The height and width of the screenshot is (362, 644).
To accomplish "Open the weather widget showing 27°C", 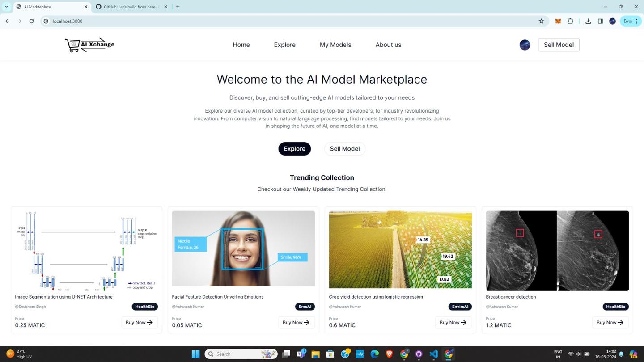I will click(19, 354).
